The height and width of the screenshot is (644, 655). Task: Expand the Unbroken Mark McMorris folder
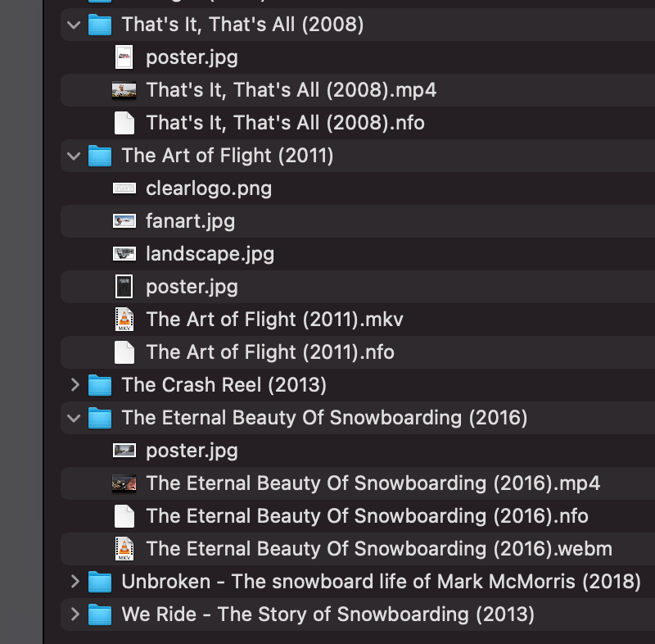coord(75,582)
